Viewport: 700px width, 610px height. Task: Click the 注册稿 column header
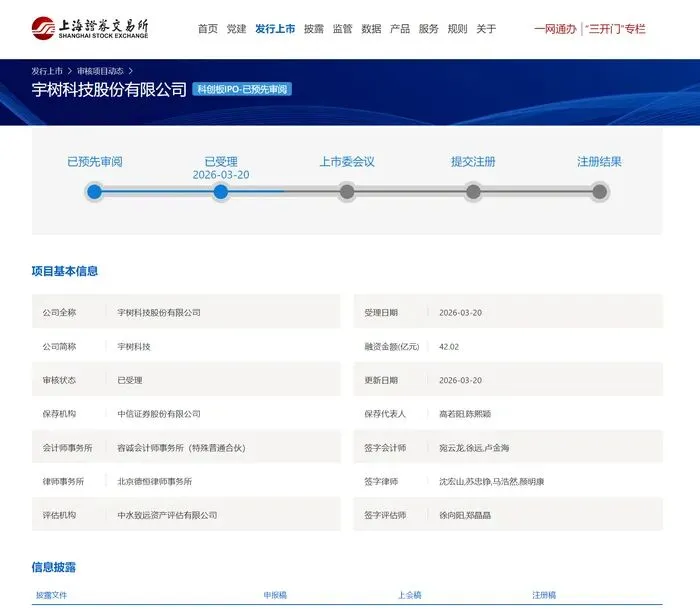(x=544, y=595)
